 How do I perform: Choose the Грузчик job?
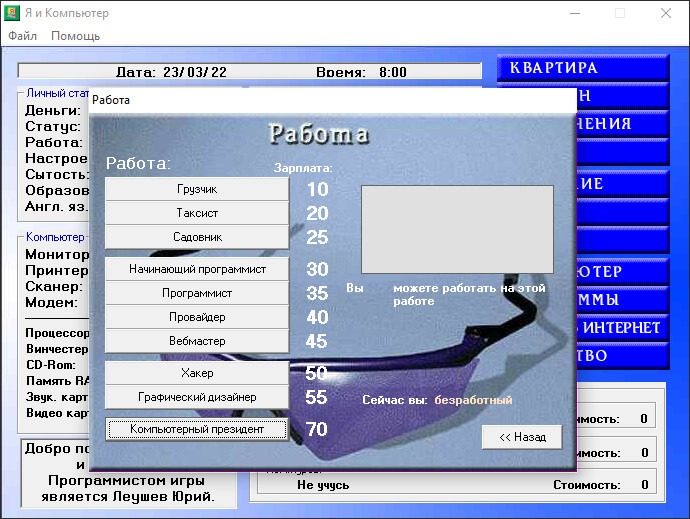[x=197, y=189]
